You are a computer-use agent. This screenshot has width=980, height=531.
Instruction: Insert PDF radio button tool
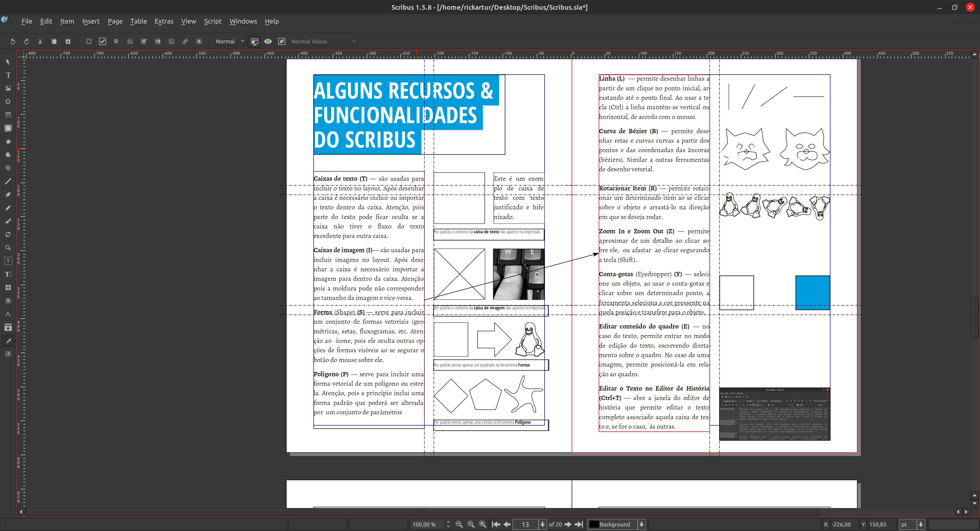click(x=116, y=42)
